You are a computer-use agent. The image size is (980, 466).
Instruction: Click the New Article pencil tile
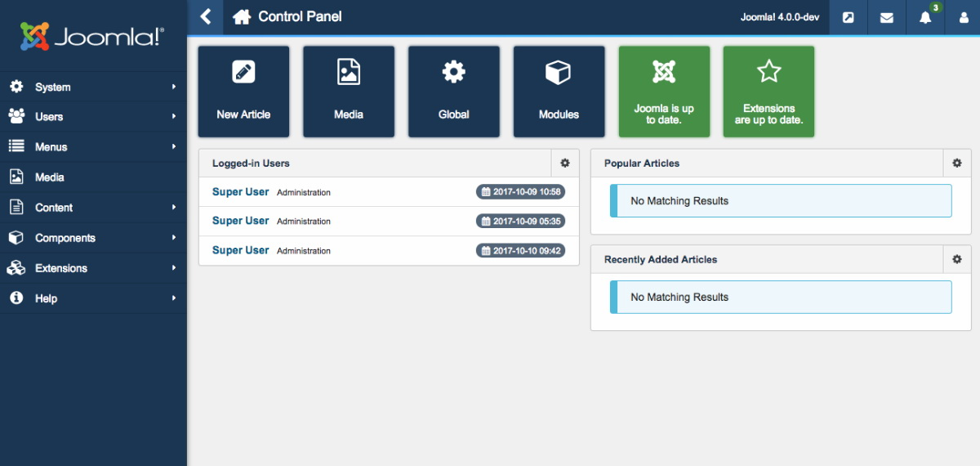tap(243, 92)
